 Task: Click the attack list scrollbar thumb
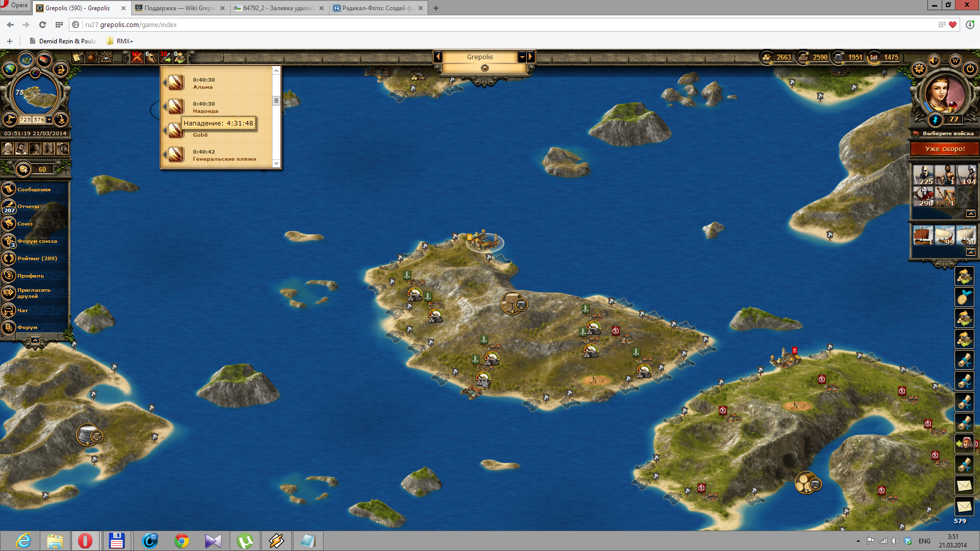(x=276, y=101)
